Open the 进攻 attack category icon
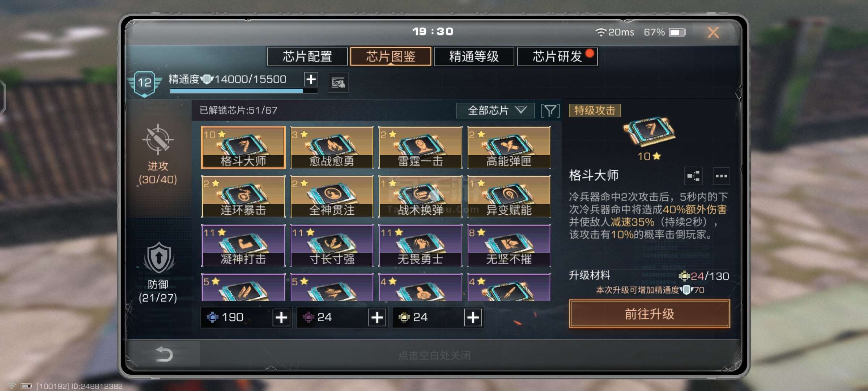Screen dimensions: 868x391 point(158,139)
